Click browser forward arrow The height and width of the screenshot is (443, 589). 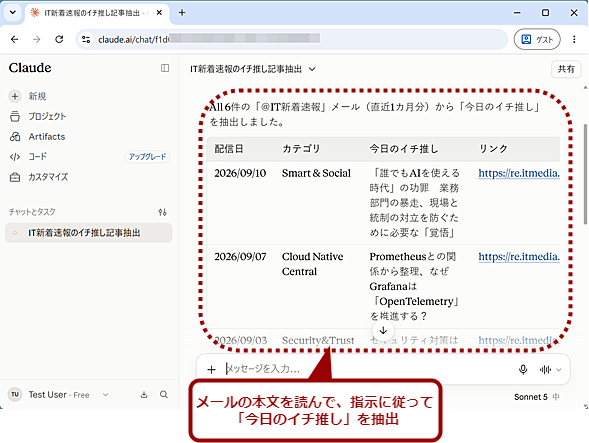36,39
